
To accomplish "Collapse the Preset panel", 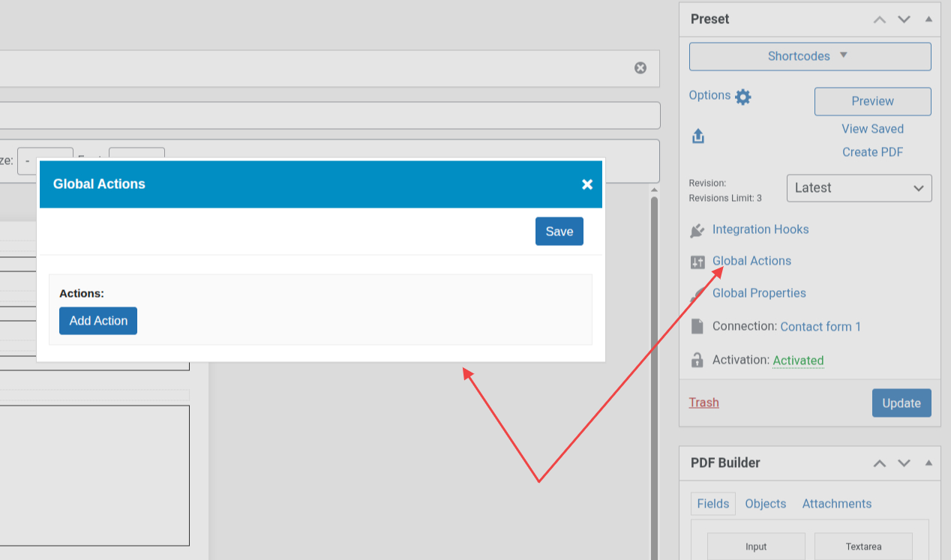I will pyautogui.click(x=928, y=19).
